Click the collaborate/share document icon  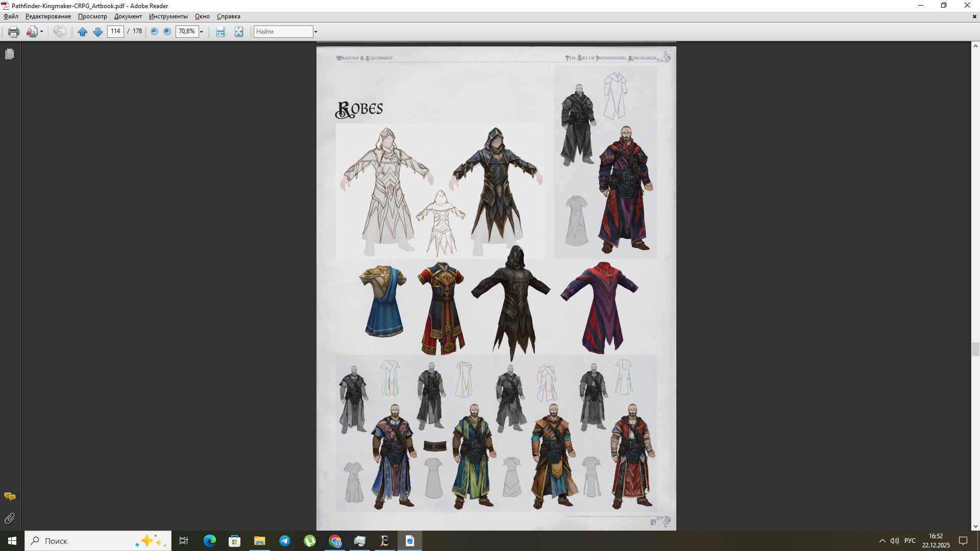click(x=32, y=32)
